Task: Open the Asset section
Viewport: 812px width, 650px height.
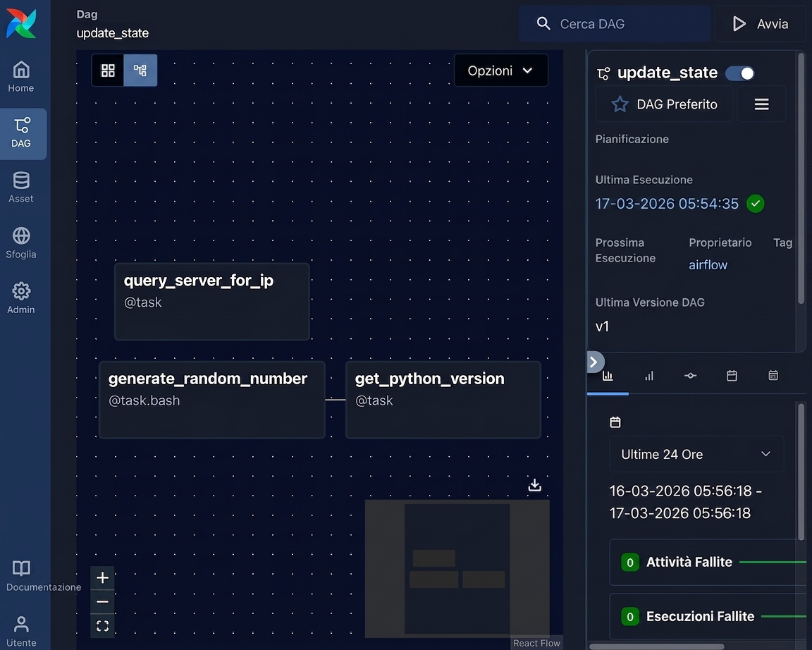Action: [x=21, y=188]
